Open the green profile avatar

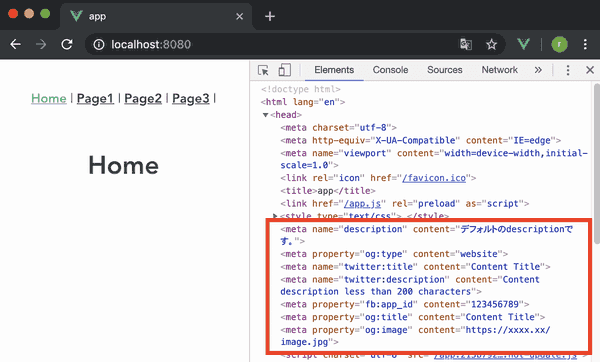tap(559, 44)
